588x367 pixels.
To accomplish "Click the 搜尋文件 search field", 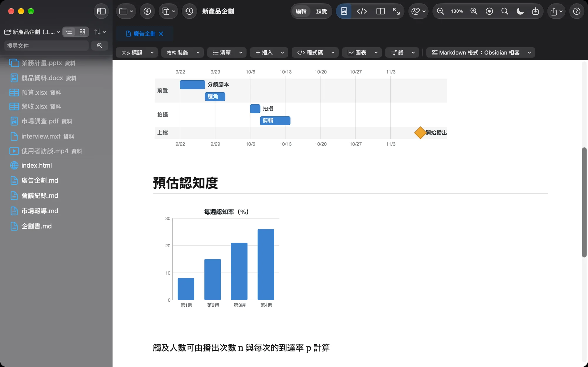I will tap(46, 46).
